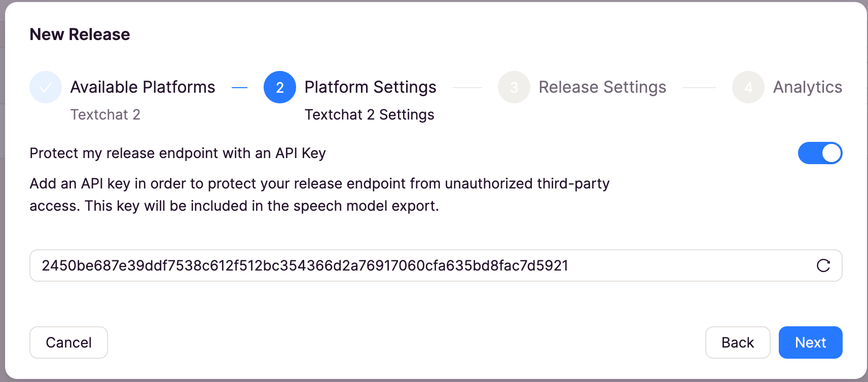Click the blue connector line between steps 1 and 2

[239, 88]
